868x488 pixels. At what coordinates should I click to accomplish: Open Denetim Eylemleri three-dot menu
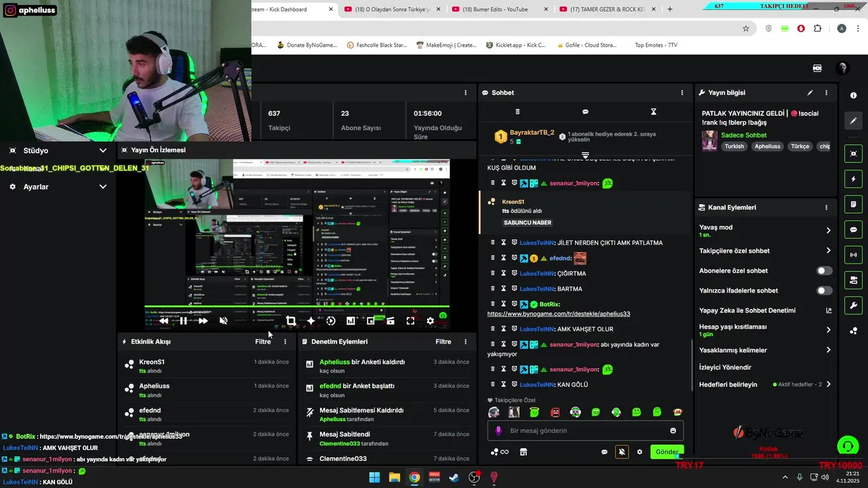click(465, 342)
